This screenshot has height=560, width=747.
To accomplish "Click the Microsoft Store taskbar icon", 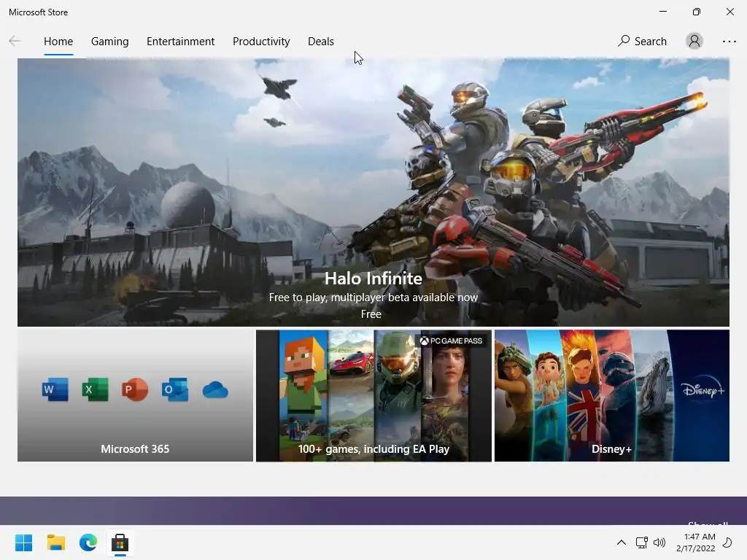I will coord(120,542).
